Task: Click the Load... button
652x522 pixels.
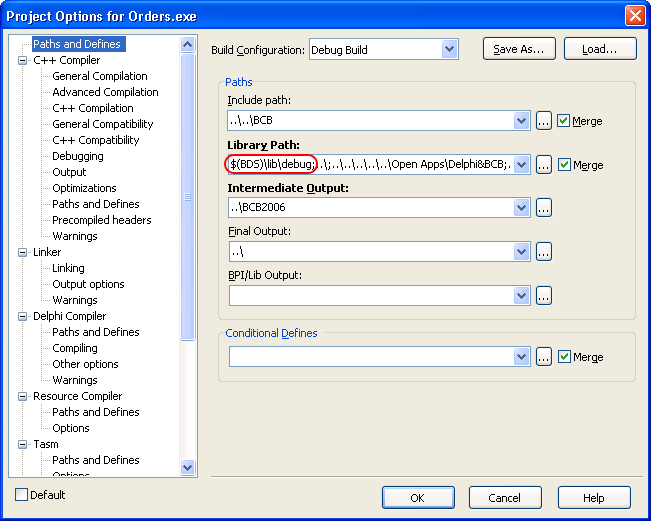Action: click(x=600, y=49)
